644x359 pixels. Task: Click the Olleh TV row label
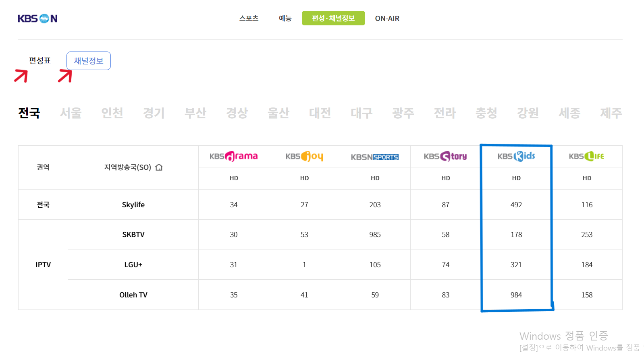click(133, 295)
